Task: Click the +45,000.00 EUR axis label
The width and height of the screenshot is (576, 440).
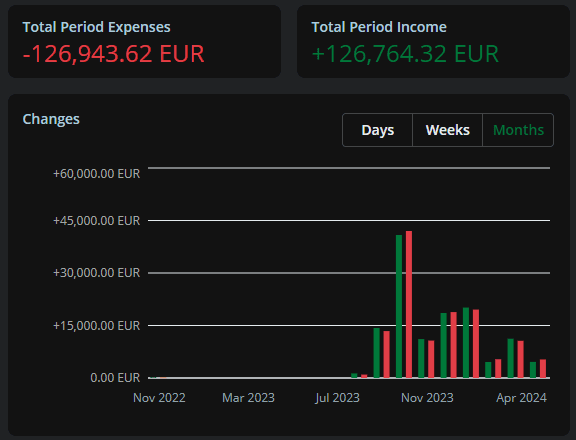Action: 97,221
